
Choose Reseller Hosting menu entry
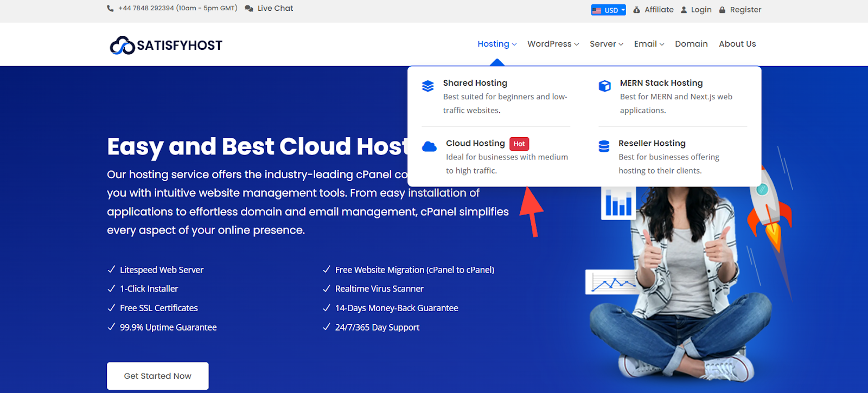[652, 143]
